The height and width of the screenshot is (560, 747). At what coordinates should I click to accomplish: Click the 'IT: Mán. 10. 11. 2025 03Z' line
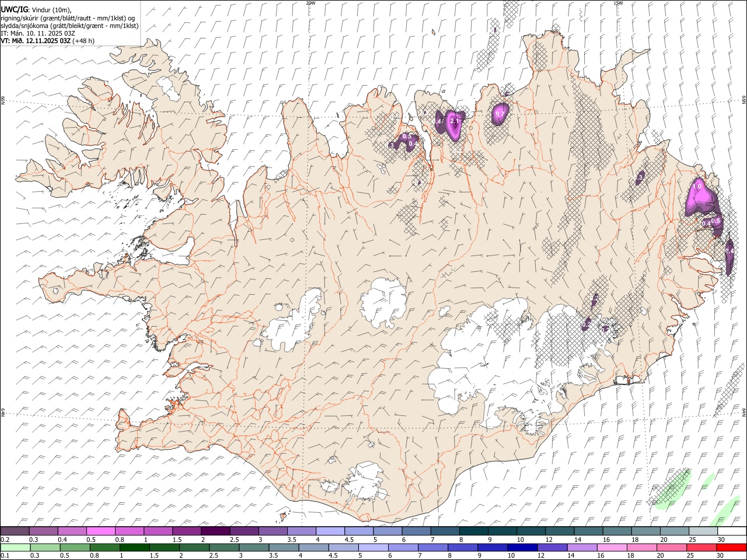[38, 33]
